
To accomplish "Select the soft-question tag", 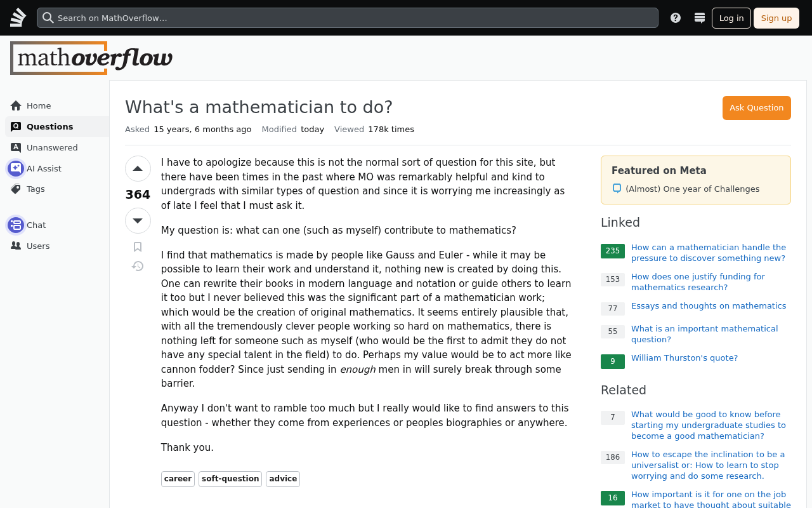I will tap(230, 479).
